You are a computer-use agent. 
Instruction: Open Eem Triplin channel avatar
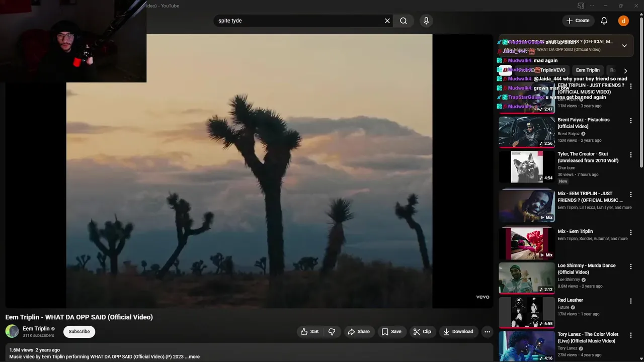pyautogui.click(x=12, y=331)
